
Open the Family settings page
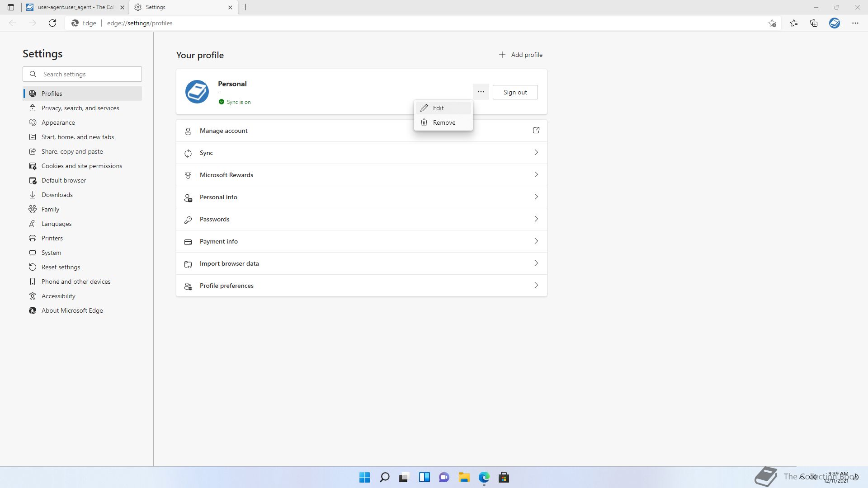pos(82,209)
